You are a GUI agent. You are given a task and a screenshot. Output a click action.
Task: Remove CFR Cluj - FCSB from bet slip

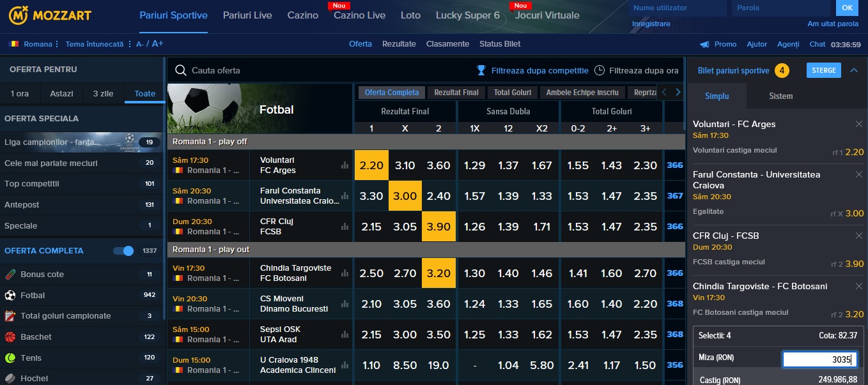[x=859, y=236]
